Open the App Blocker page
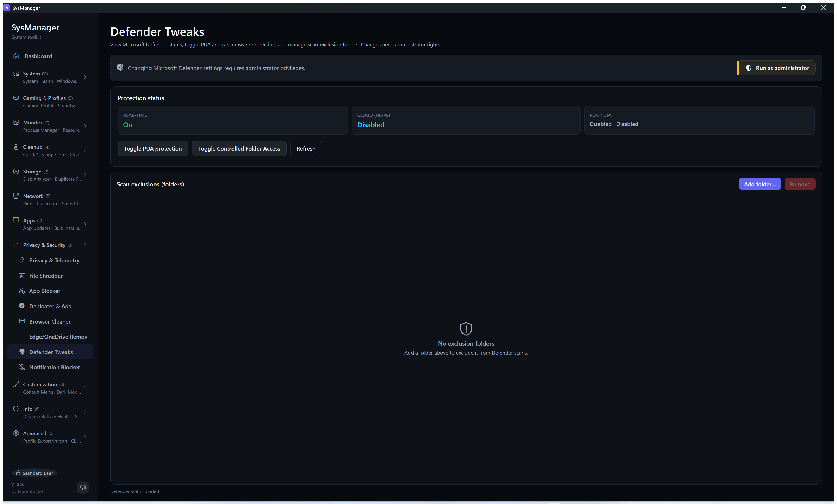The width and height of the screenshot is (837, 504). (x=50, y=291)
